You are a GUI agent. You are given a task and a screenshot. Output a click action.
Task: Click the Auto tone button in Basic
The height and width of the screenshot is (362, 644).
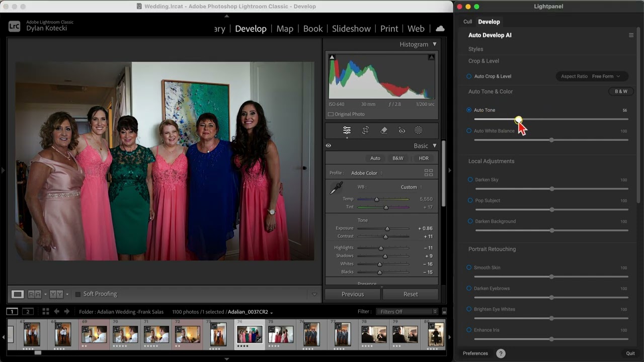375,158
